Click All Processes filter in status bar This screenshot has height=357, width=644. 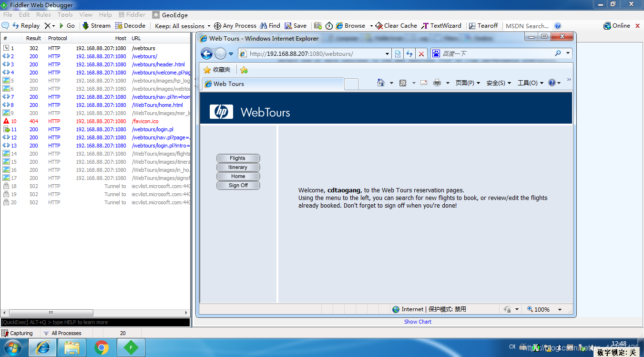[62, 333]
